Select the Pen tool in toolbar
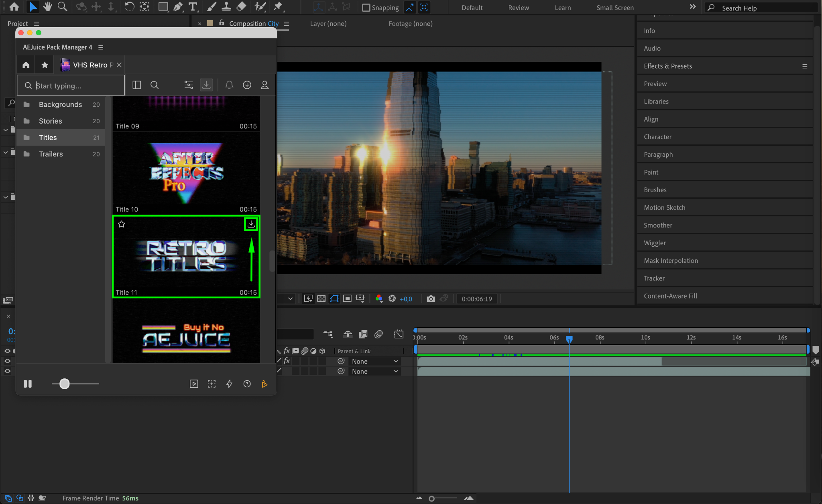This screenshot has width=822, height=504. (178, 7)
